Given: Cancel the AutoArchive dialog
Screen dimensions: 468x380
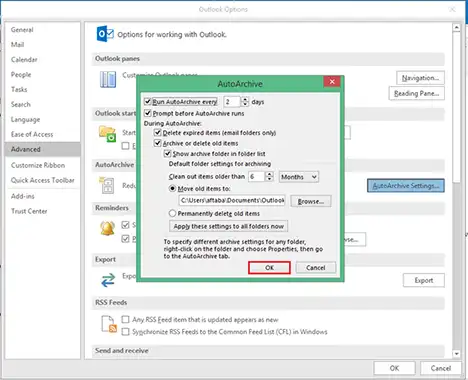Looking at the screenshot, I should 315,268.
